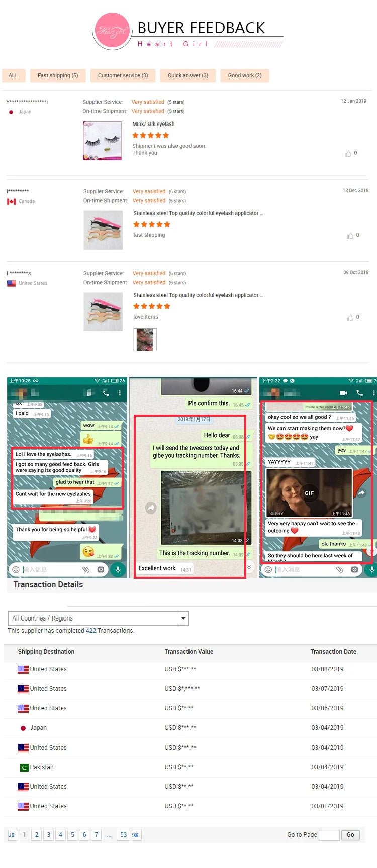This screenshot has height=868, width=377.
Task: Go to page 53 of transactions
Action: [x=123, y=835]
